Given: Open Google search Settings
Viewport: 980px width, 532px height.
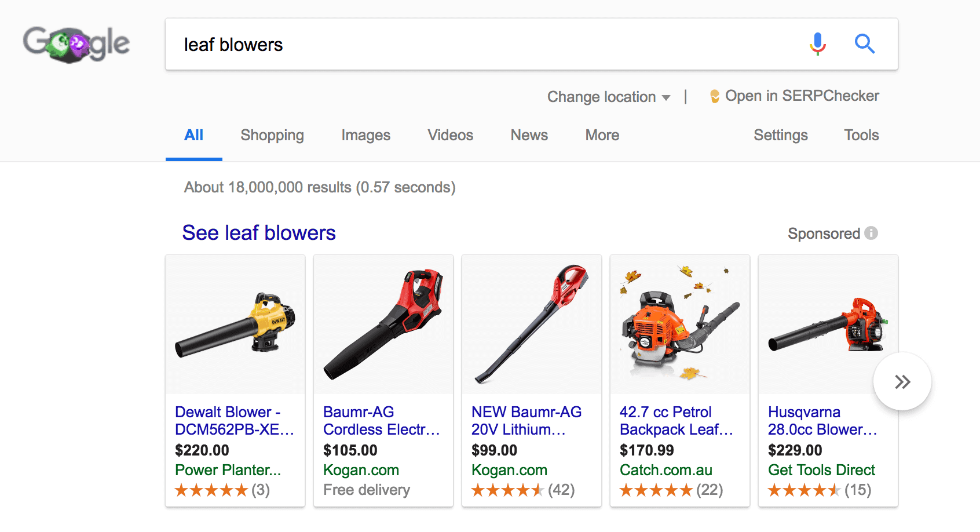Looking at the screenshot, I should point(780,135).
